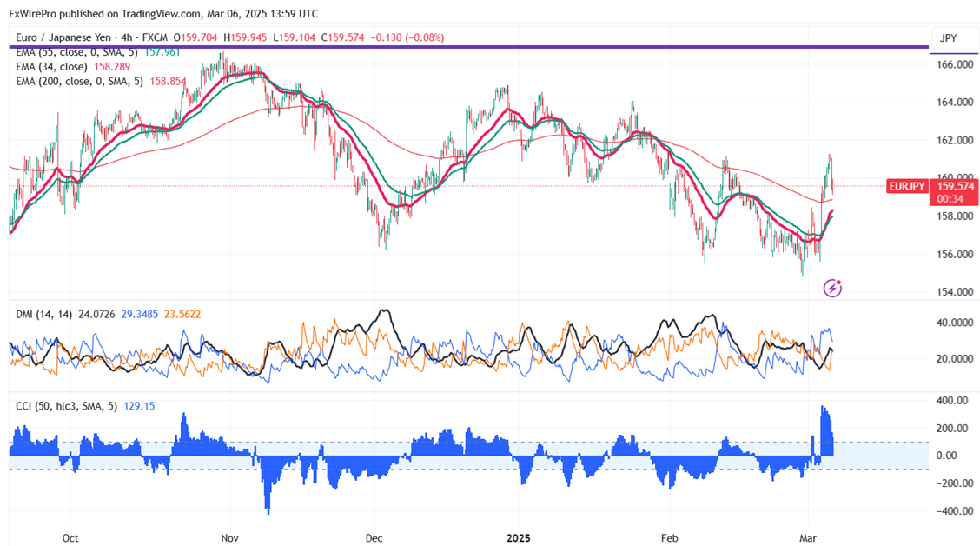Click the change value −0.130 (−0.08%)
This screenshot has width=980, height=546.
(407, 37)
